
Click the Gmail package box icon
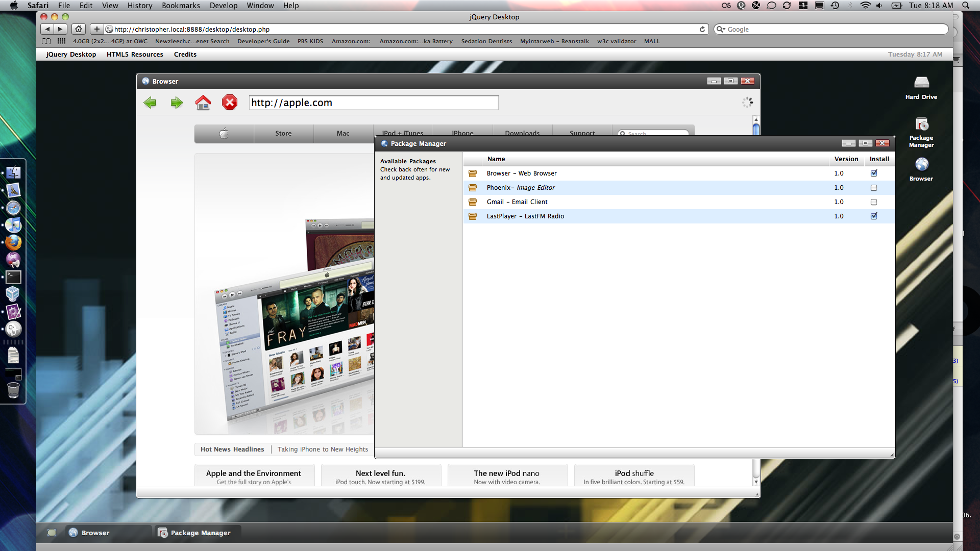[x=473, y=202]
